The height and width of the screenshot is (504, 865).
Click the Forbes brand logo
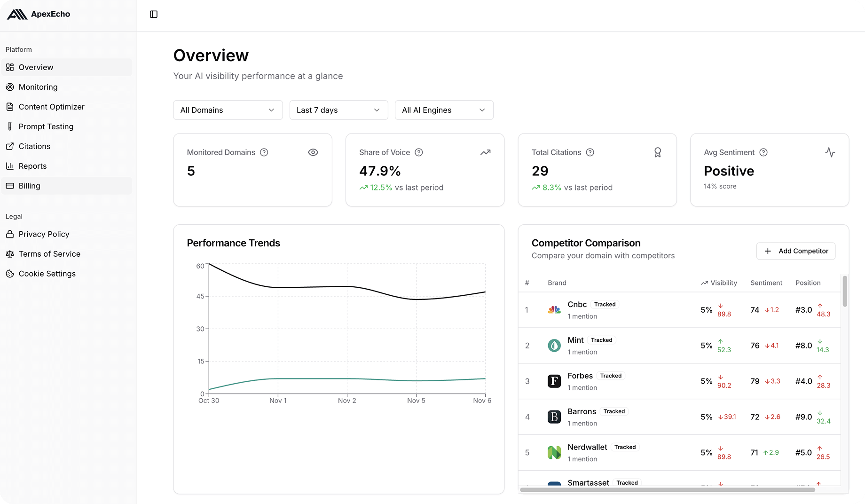point(554,381)
